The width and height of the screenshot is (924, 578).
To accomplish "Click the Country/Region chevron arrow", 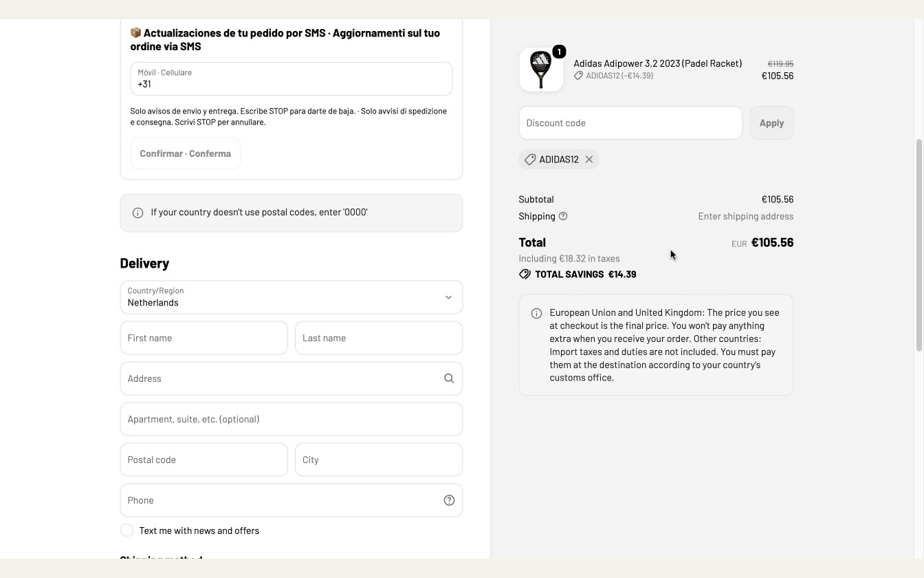I will (448, 297).
